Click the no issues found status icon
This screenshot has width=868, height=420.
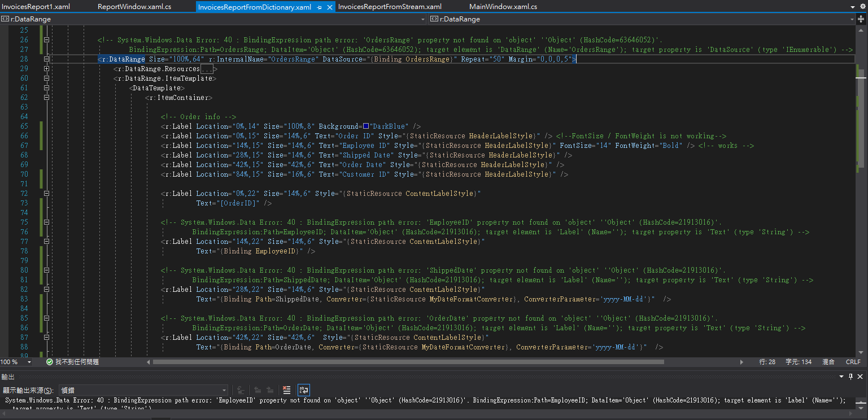point(50,362)
